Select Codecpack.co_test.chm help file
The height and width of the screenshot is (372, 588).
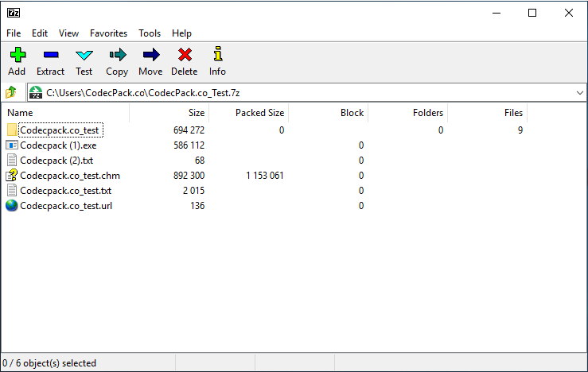[69, 176]
